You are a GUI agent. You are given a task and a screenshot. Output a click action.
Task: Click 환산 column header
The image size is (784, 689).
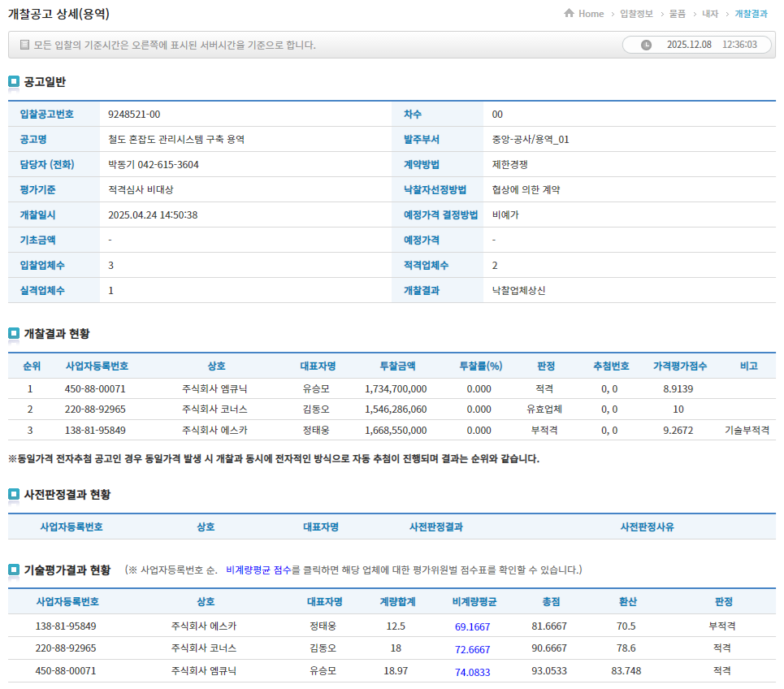627,601
